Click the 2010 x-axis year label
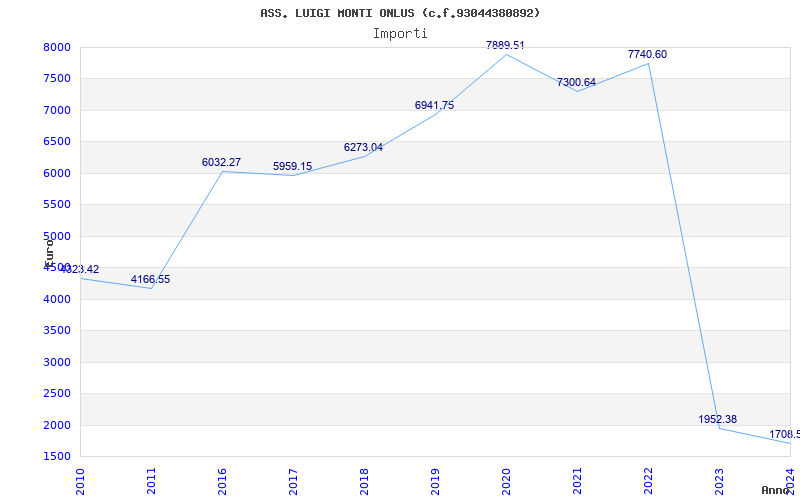The image size is (800, 500). click(81, 481)
